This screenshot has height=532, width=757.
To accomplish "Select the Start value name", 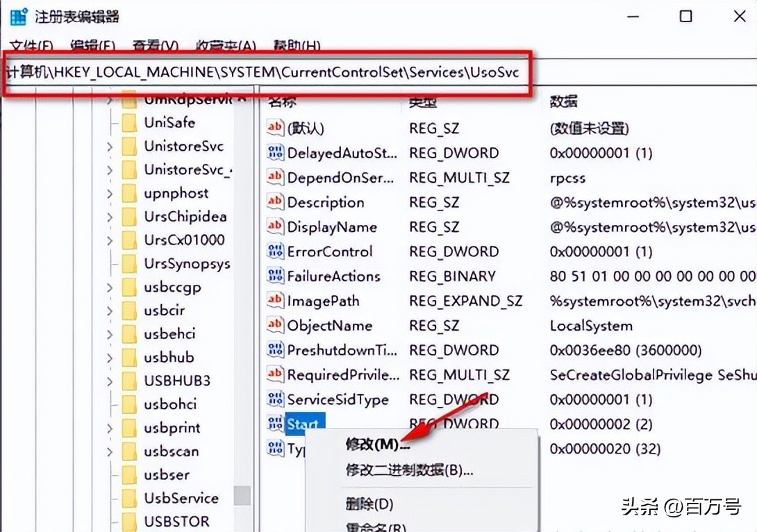I will pyautogui.click(x=305, y=424).
